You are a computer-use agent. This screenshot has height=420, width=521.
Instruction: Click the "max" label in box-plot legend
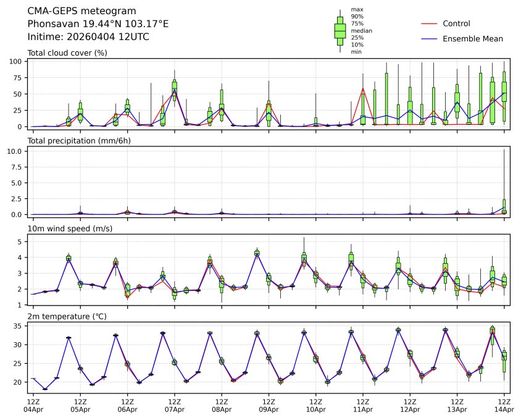[x=356, y=9]
